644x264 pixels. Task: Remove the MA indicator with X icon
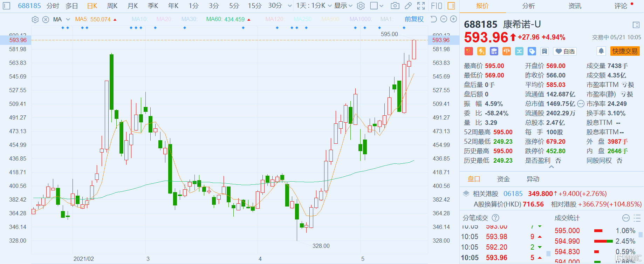pyautogui.click(x=46, y=20)
